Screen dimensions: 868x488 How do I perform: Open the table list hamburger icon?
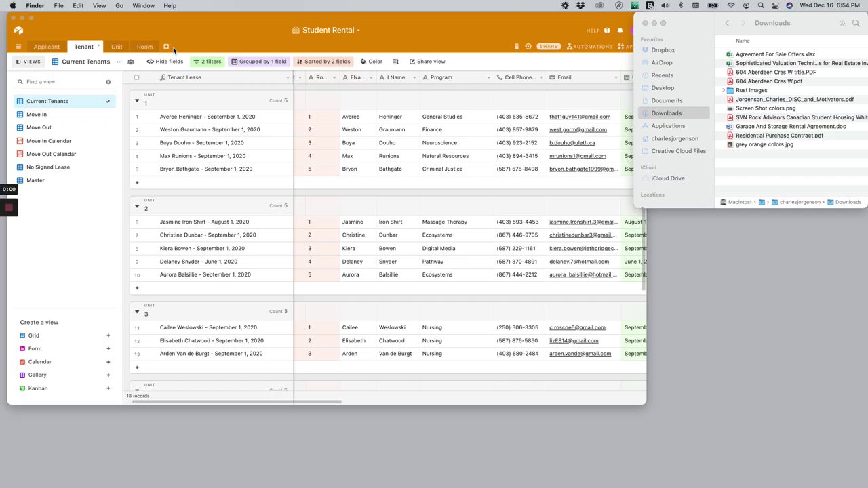18,47
